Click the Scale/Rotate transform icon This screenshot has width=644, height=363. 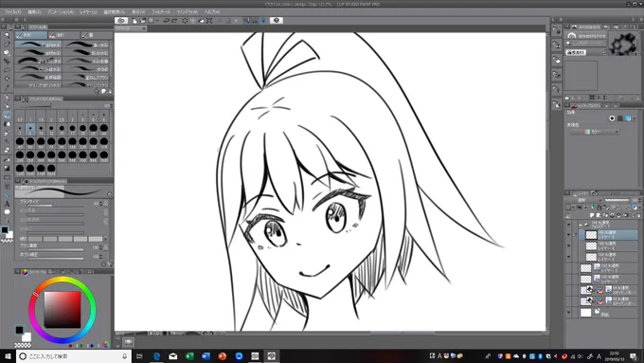click(209, 21)
